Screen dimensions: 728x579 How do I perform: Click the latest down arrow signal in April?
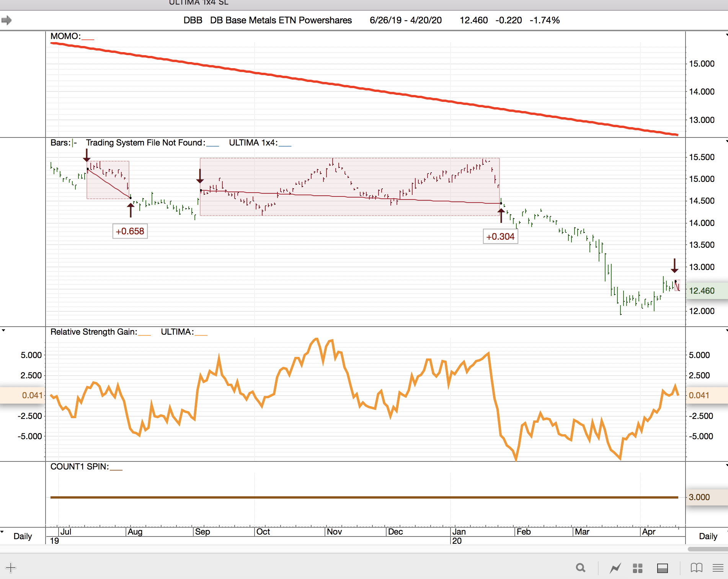[x=674, y=266]
